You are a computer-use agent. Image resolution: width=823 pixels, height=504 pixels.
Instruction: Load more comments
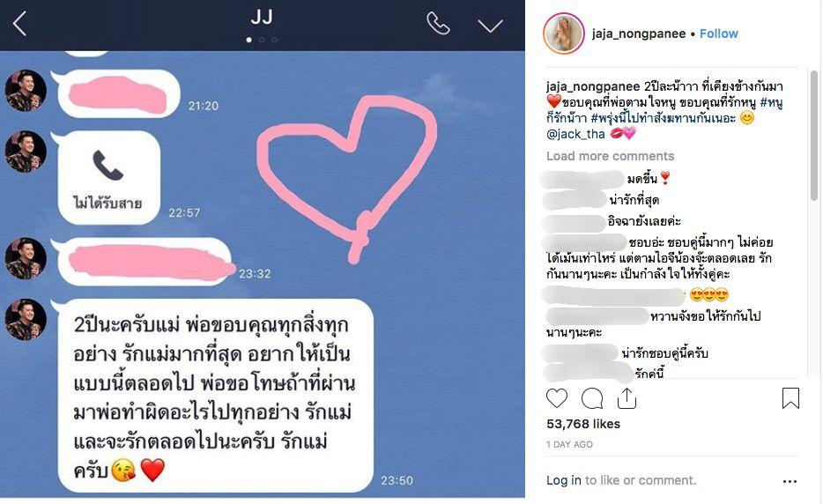610,156
